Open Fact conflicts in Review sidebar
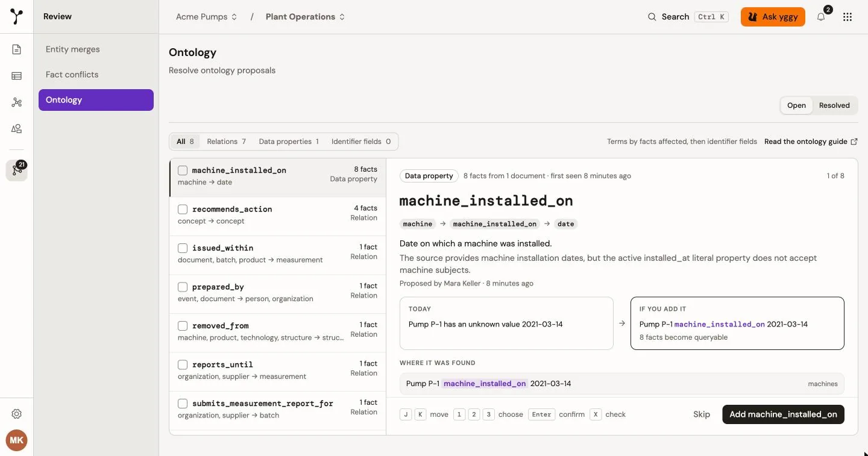The width and height of the screenshot is (868, 456). [96, 75]
